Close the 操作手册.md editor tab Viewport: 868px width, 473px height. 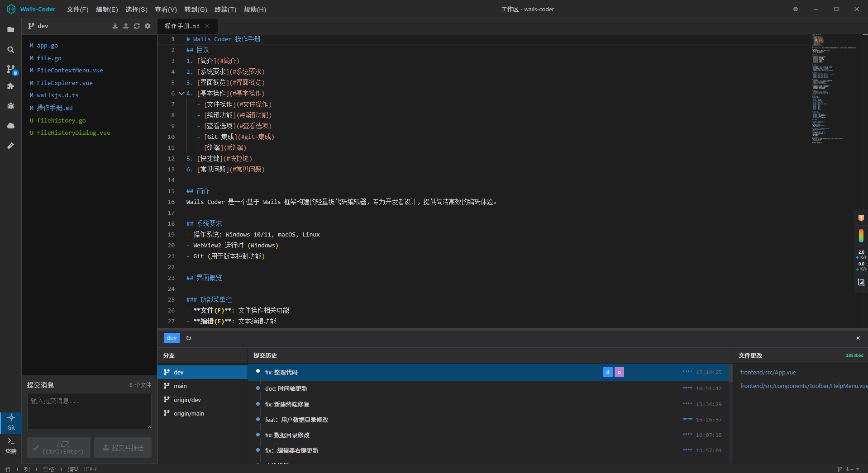click(207, 26)
